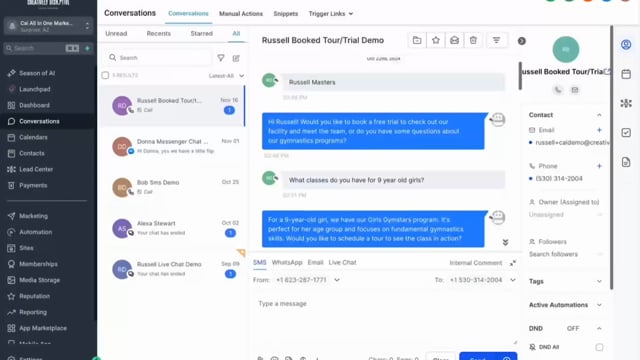Switch to Snippets tab
This screenshot has height=360, width=640.
pyautogui.click(x=286, y=14)
